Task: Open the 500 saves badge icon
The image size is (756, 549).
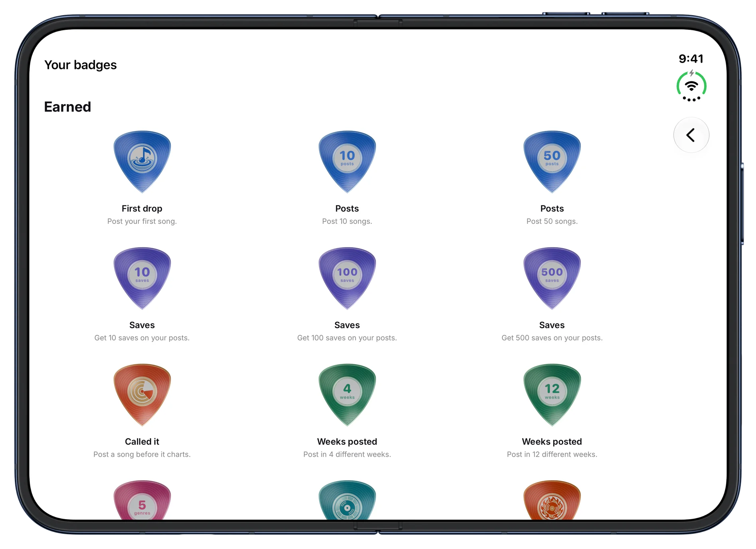Action: 552,278
